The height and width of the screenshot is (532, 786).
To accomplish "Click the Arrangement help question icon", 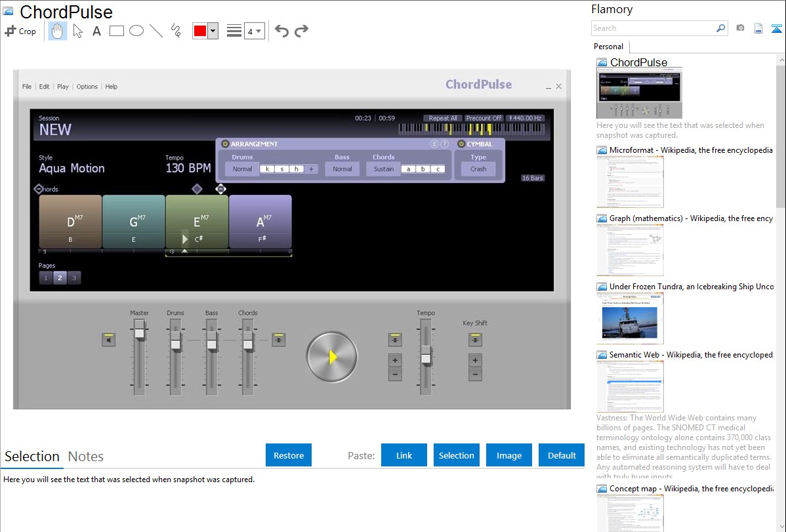I will click(444, 144).
